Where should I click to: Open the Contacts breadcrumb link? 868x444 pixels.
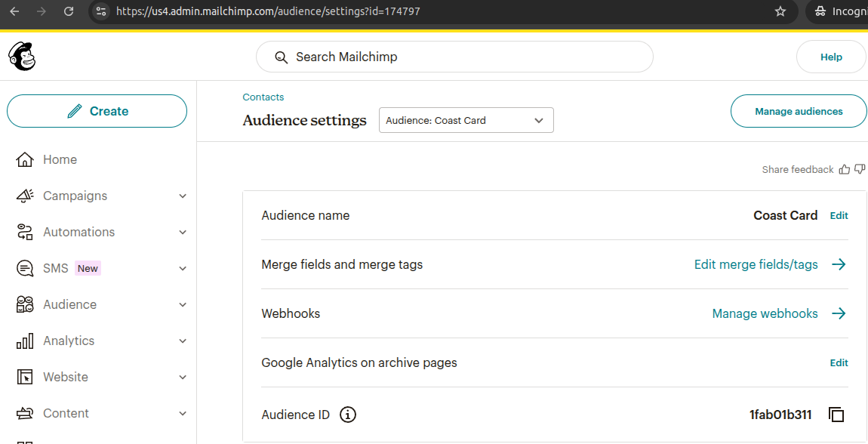tap(263, 97)
